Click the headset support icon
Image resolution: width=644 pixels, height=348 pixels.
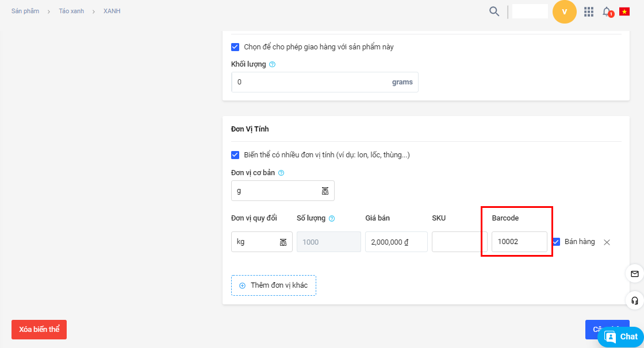click(x=635, y=300)
